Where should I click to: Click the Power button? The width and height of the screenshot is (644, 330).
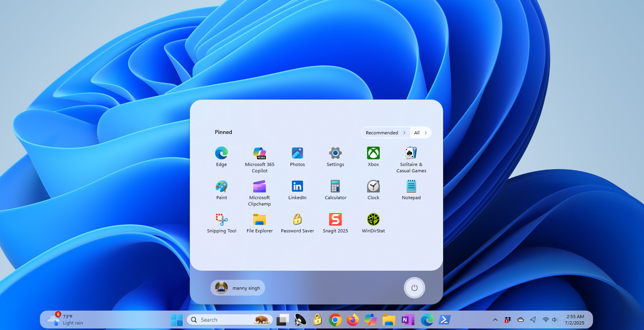coord(414,288)
